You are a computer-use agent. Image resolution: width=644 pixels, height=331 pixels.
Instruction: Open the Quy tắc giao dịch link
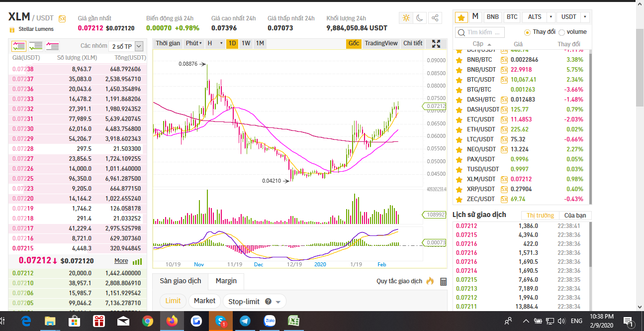tap(399, 281)
